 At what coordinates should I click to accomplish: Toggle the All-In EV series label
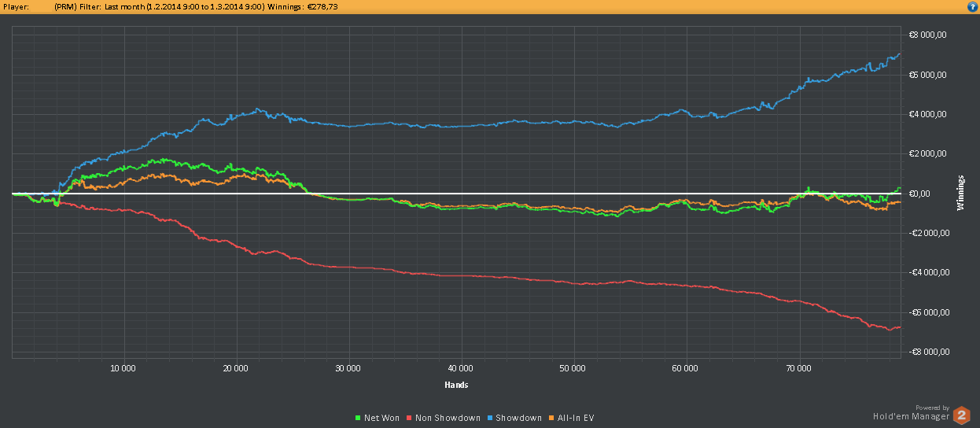(x=574, y=418)
